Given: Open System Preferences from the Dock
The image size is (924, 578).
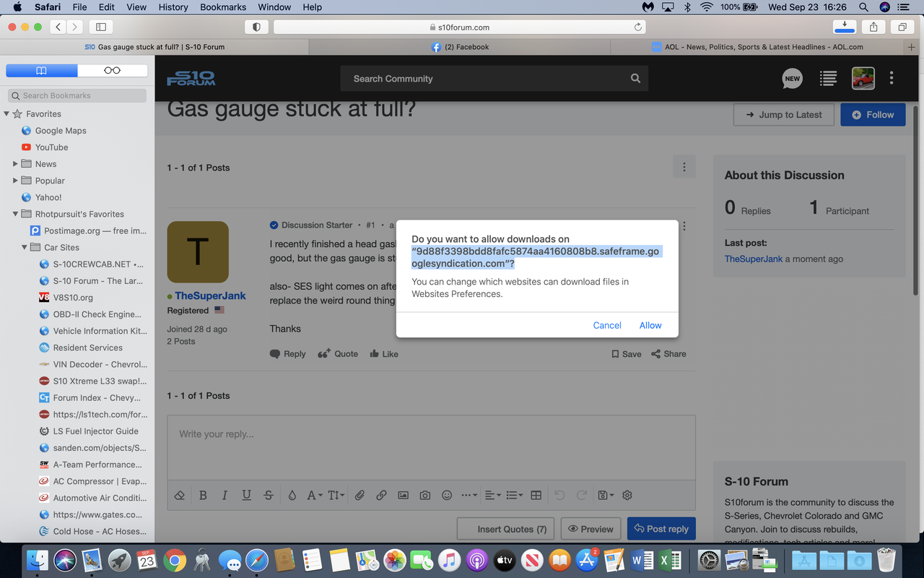Looking at the screenshot, I should coord(710,560).
